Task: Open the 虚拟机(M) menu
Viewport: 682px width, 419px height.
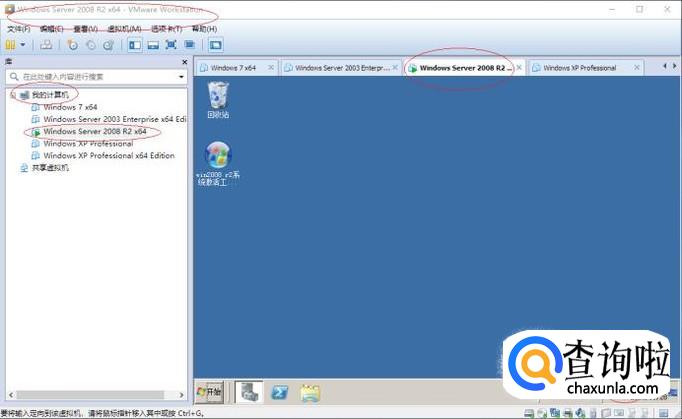Action: (x=124, y=29)
